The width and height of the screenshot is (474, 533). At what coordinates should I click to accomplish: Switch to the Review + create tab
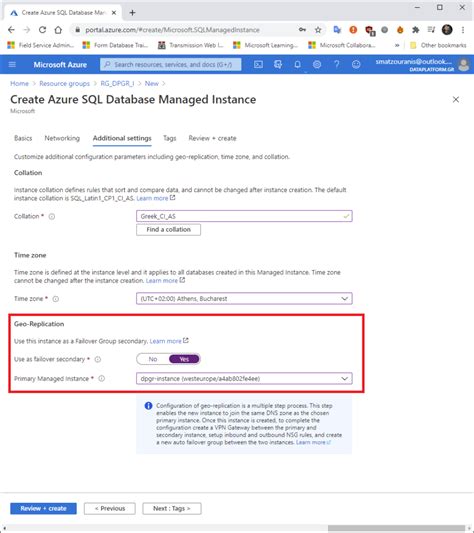tap(213, 138)
